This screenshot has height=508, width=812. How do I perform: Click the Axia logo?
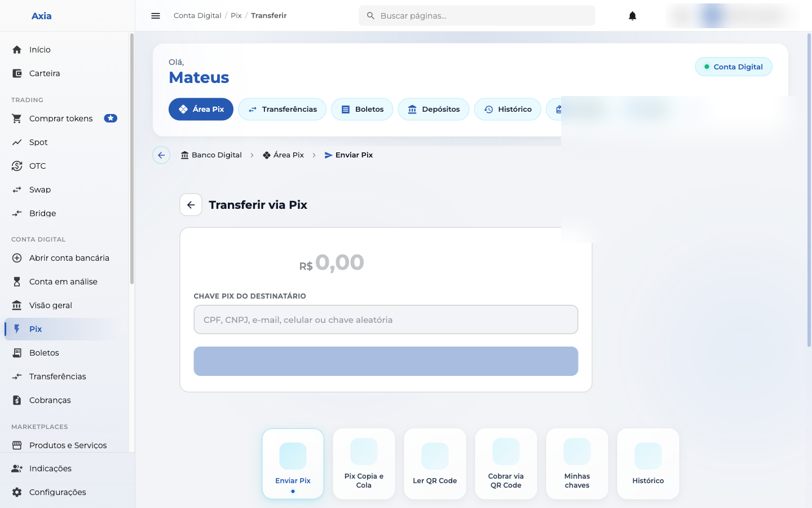pos(41,16)
